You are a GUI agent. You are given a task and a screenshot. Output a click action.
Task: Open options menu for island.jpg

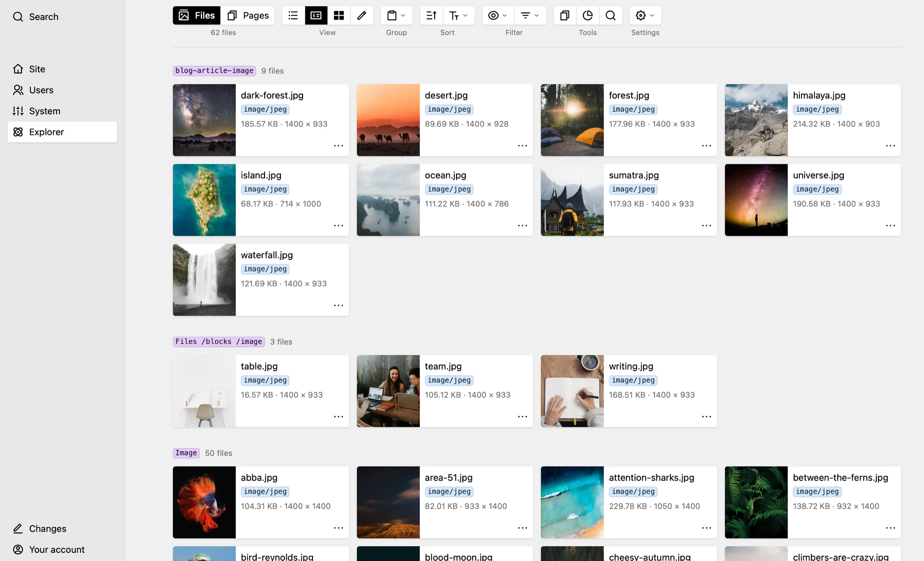click(x=339, y=226)
